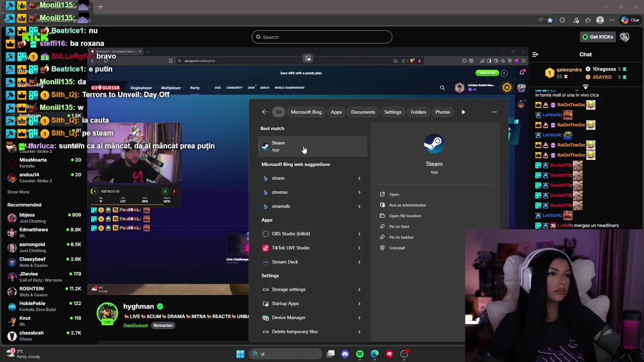Open the chessbrah recommended channel
The width and height of the screenshot is (644, 362).
coord(44,336)
